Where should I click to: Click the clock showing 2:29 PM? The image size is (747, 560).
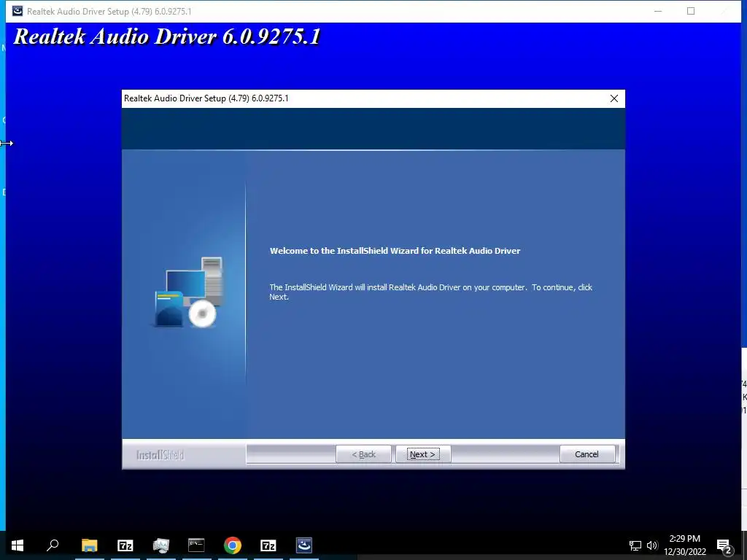tap(684, 539)
